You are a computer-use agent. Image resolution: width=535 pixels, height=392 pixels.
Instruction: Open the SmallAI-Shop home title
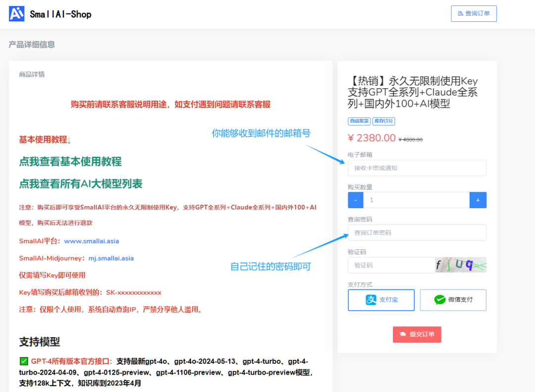pos(61,14)
